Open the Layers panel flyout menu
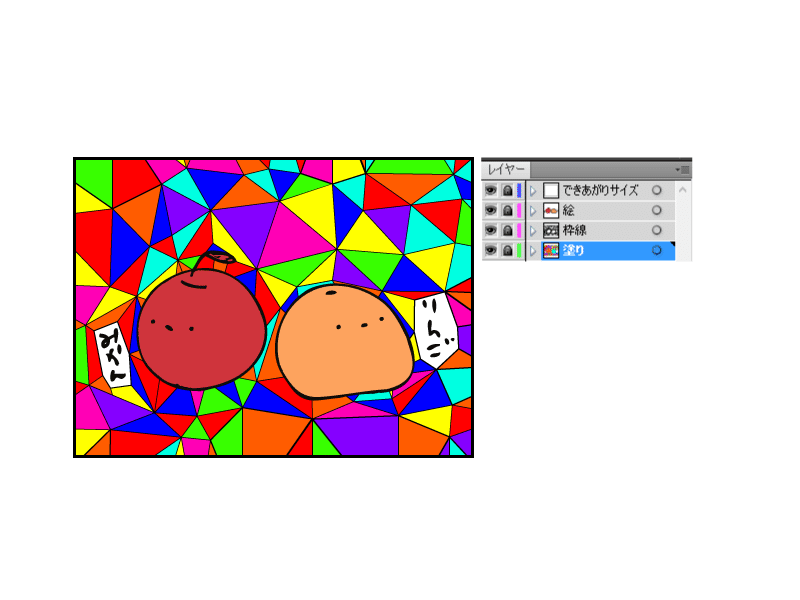This screenshot has width=800, height=600. [x=683, y=170]
